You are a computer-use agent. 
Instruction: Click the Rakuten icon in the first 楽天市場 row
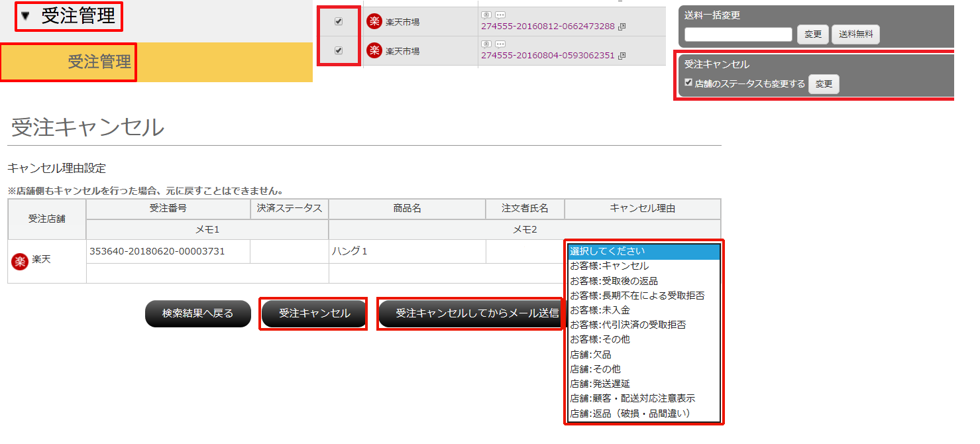click(374, 22)
